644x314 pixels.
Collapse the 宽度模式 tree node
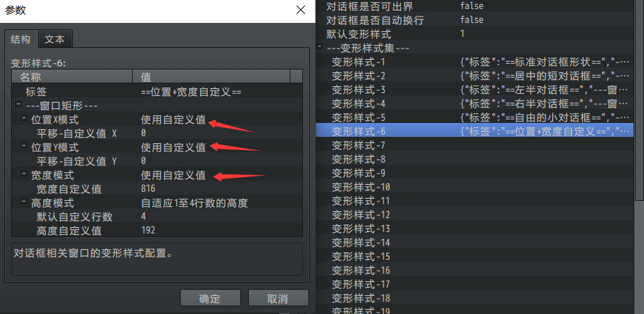(24, 174)
